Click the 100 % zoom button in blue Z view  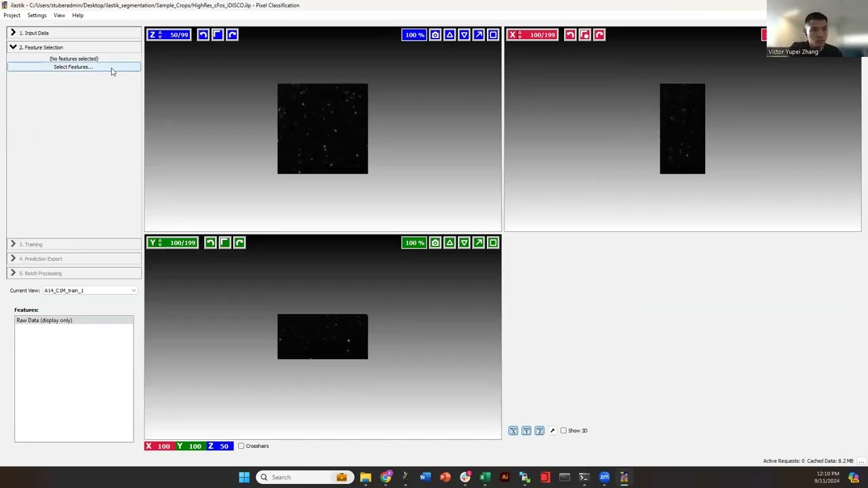point(414,35)
